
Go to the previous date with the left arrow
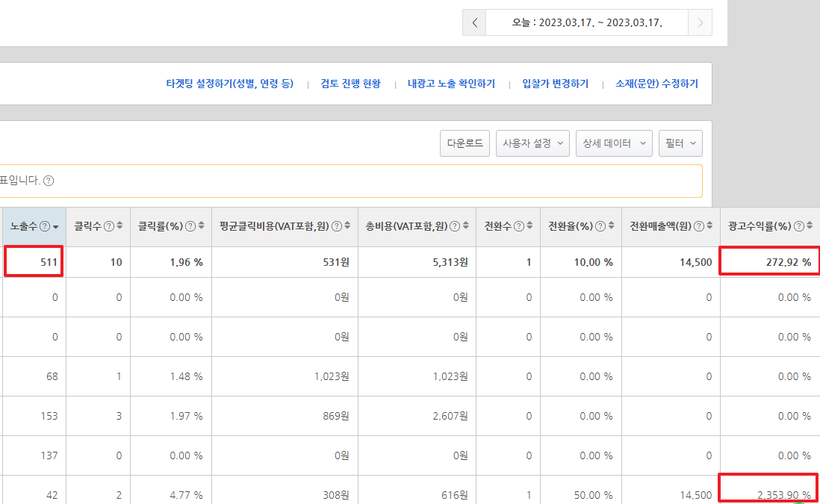click(x=474, y=22)
